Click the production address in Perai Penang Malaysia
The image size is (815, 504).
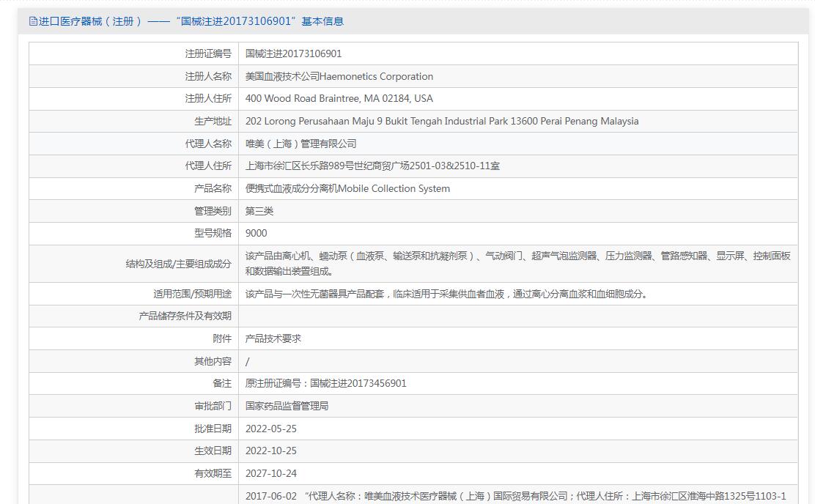tap(441, 121)
